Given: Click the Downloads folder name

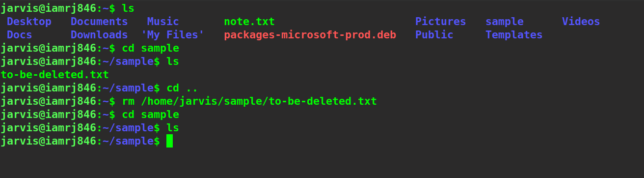Looking at the screenshot, I should coord(99,35).
